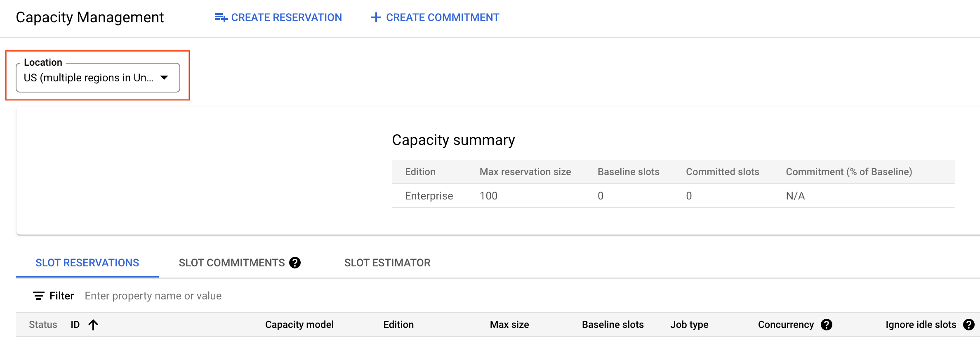The height and width of the screenshot is (337, 980).
Task: Click the Status column header
Action: pos(43,325)
